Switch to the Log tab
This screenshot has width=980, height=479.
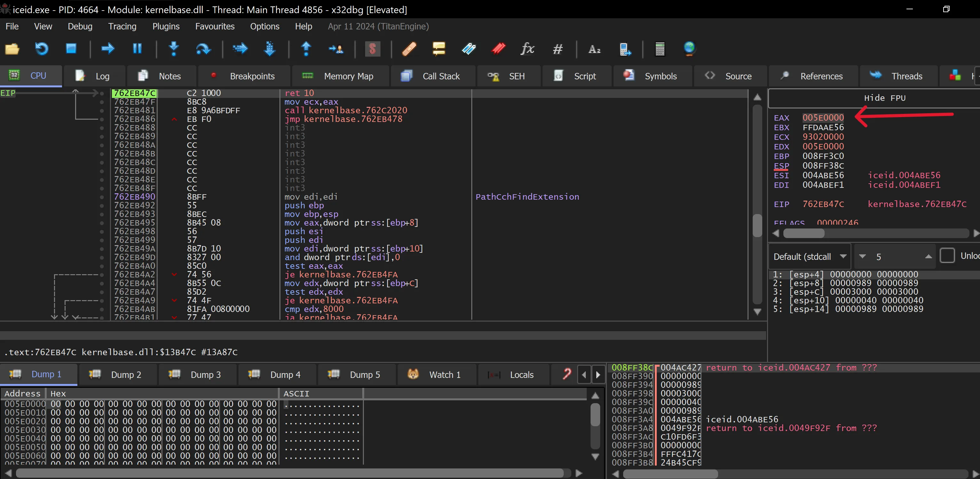[x=94, y=76]
